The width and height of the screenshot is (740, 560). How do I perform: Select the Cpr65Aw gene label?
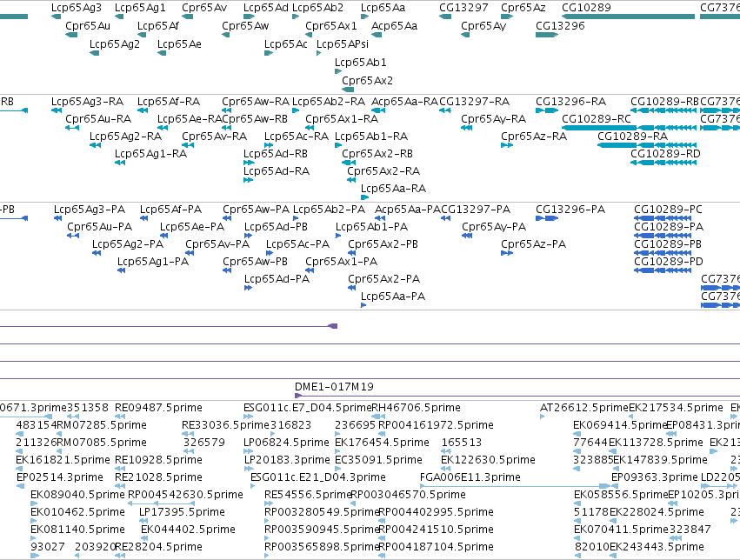(245, 25)
